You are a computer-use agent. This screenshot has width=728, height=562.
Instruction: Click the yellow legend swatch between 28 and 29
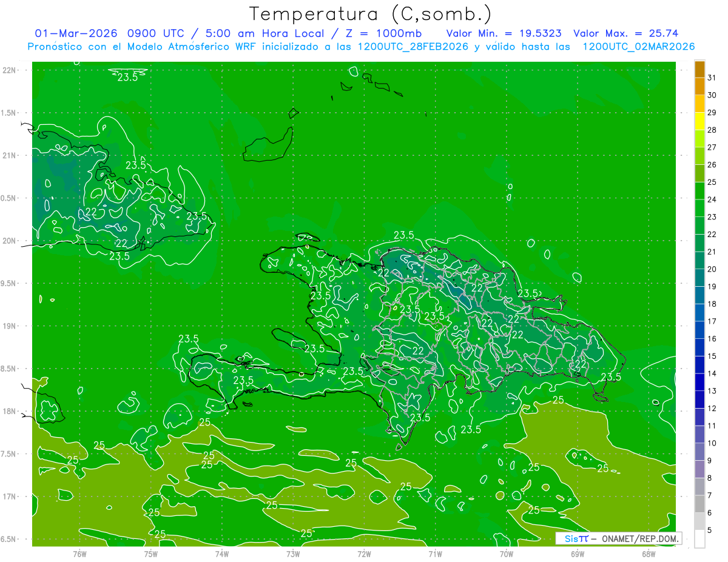point(699,122)
